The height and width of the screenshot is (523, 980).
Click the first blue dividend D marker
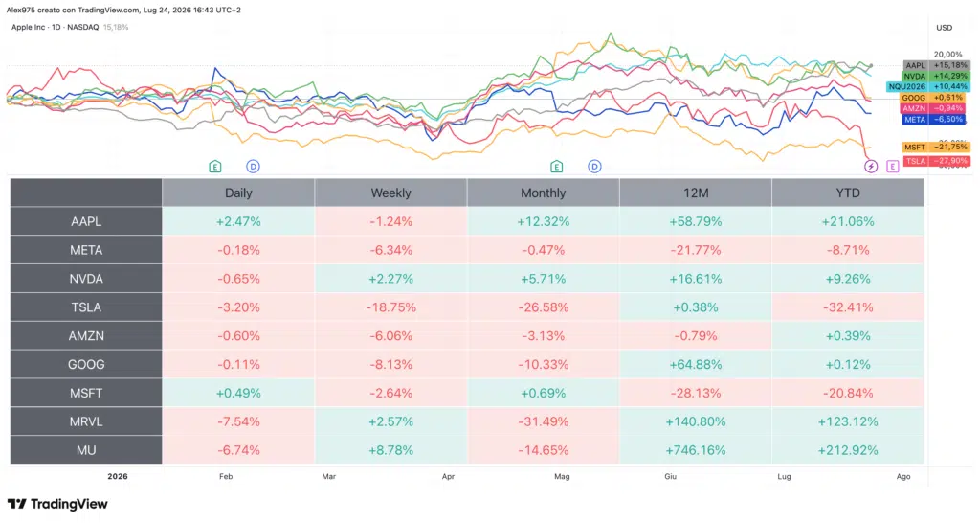pos(253,167)
